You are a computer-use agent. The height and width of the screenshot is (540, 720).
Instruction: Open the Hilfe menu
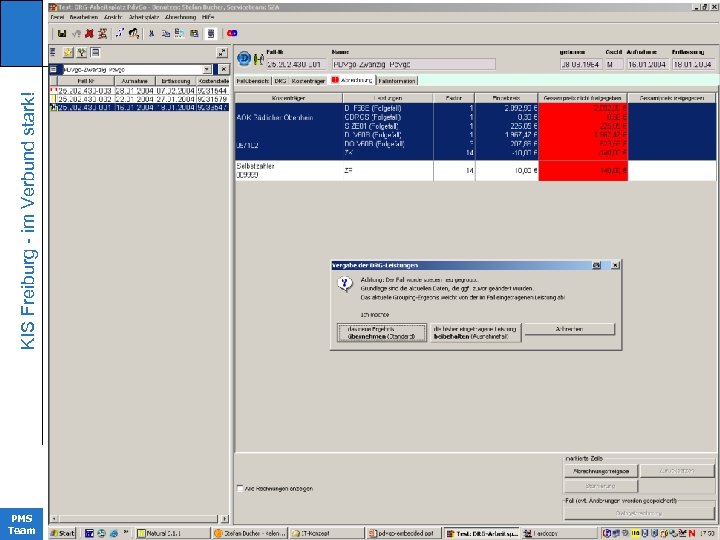tap(208, 17)
